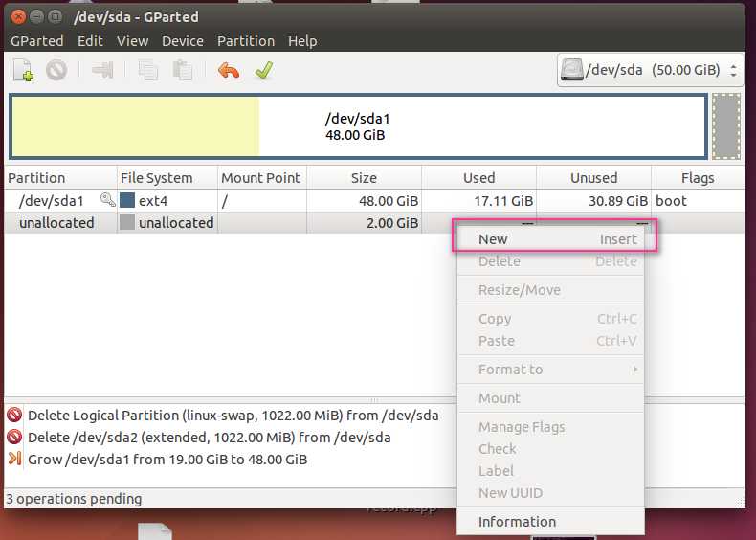Open the Help menu

click(x=302, y=41)
